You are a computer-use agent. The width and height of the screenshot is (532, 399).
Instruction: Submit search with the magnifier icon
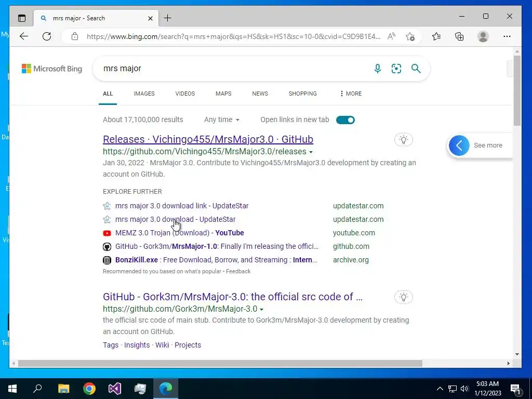(x=416, y=69)
